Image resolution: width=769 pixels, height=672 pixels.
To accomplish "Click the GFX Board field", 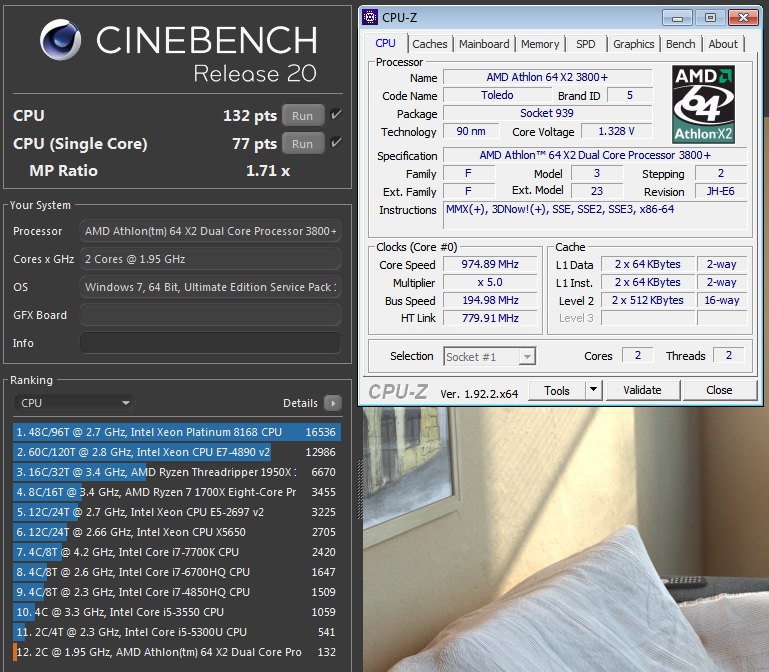I will pyautogui.click(x=210, y=315).
